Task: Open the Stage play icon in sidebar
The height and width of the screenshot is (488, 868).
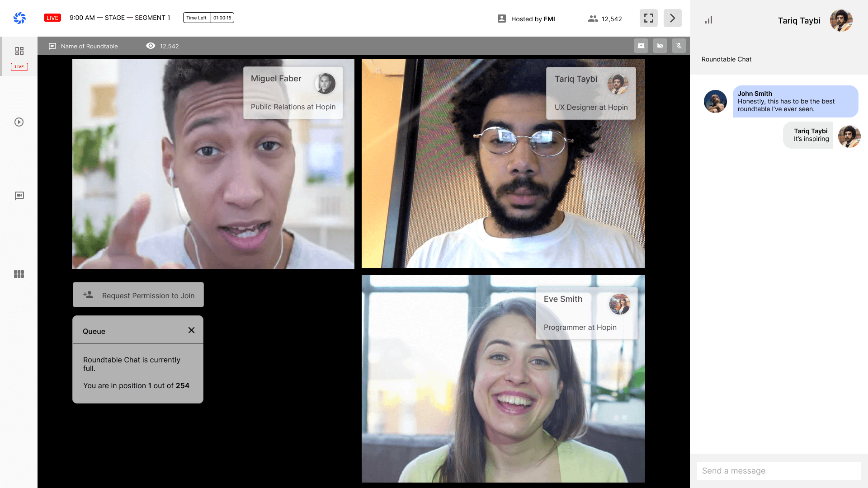Action: click(19, 122)
